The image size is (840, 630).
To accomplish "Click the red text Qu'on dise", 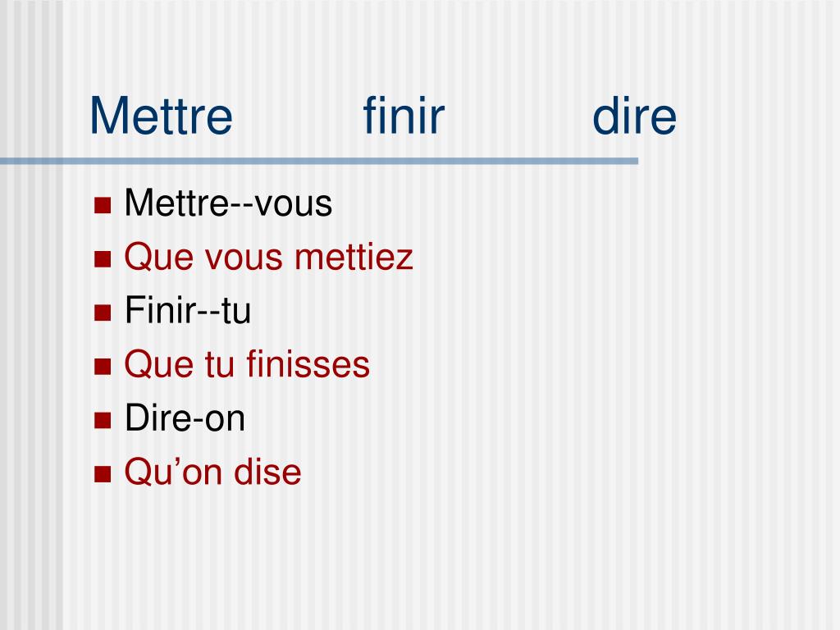I will 212,472.
